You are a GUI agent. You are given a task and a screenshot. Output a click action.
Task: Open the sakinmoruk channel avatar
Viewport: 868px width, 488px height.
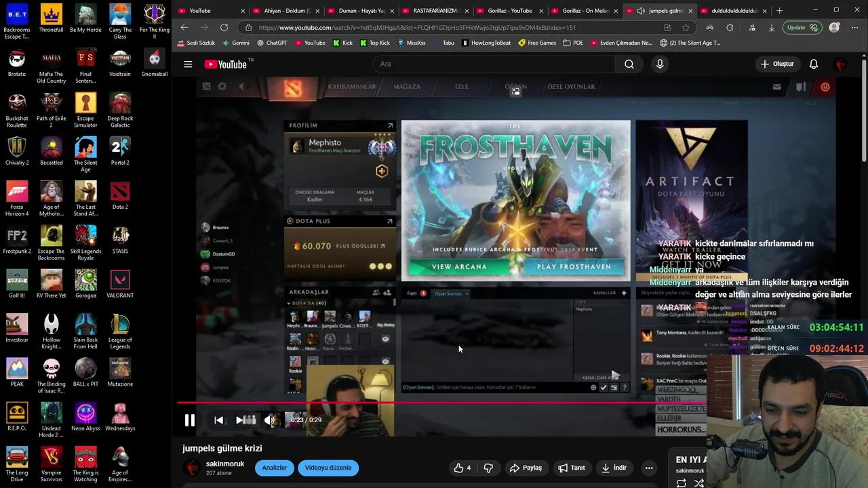coord(193,468)
